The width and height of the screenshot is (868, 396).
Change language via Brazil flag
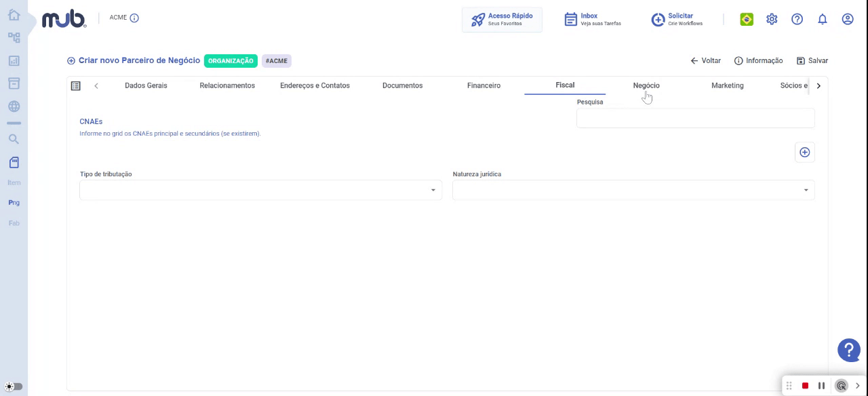point(747,19)
